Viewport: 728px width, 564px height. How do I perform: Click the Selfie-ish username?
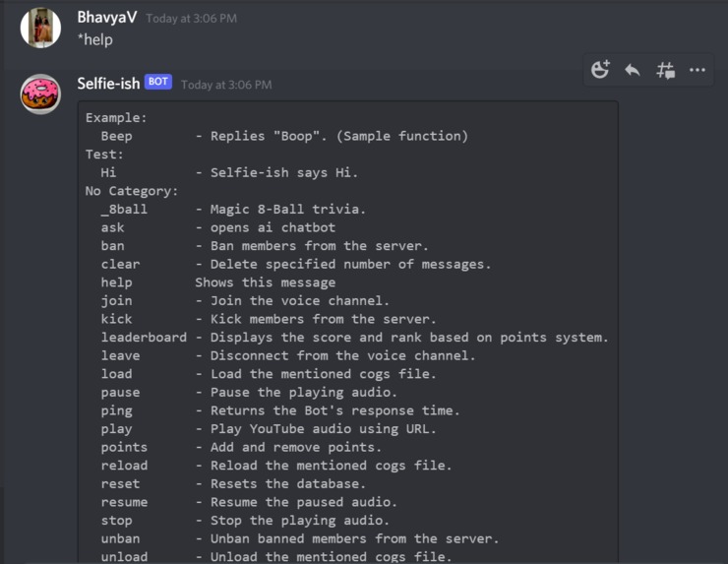coord(108,84)
